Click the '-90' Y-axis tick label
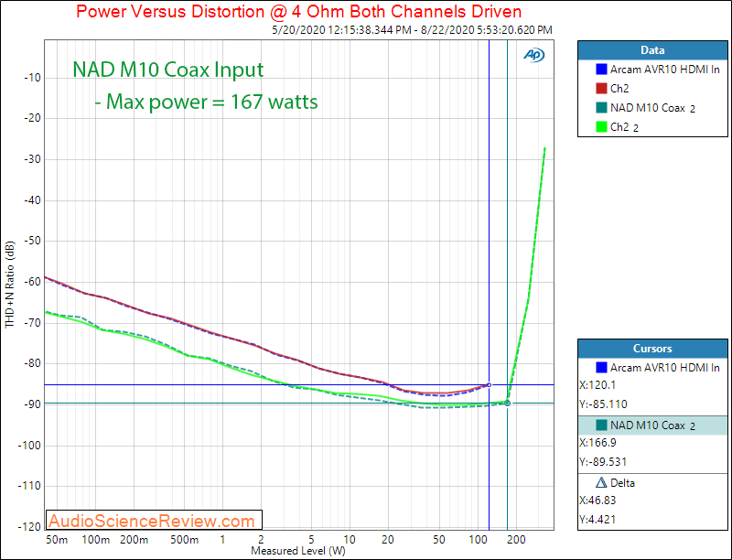The width and height of the screenshot is (732, 560). coord(32,404)
